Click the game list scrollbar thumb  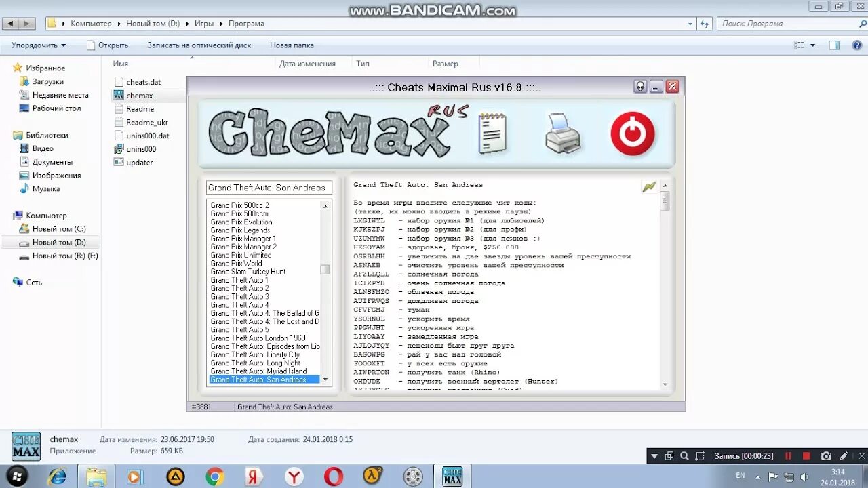click(325, 269)
